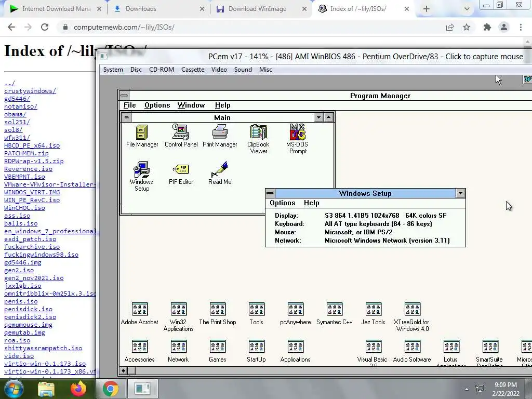Open browser tab list chevron
This screenshot has width=532, height=399.
(467, 9)
